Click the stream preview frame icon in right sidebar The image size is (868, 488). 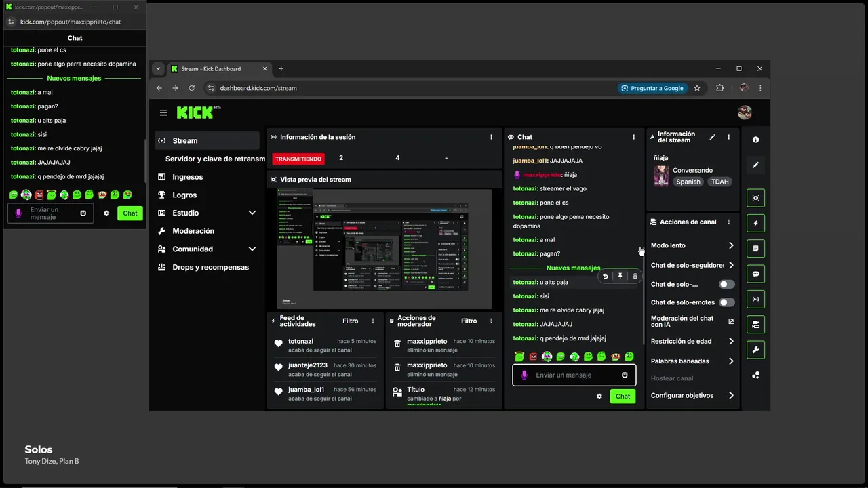(x=755, y=198)
